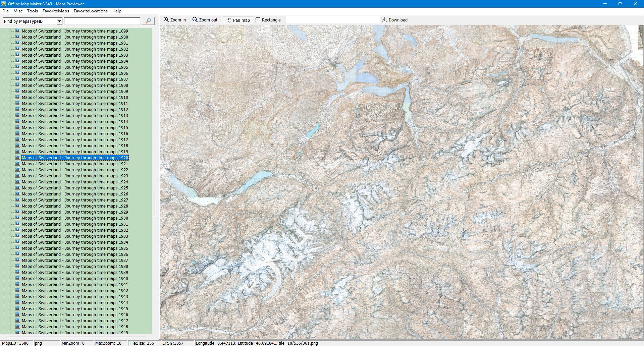Screen dimensions: 644x346
Task: Select Journey through time maps 1921
Action: [x=75, y=164]
